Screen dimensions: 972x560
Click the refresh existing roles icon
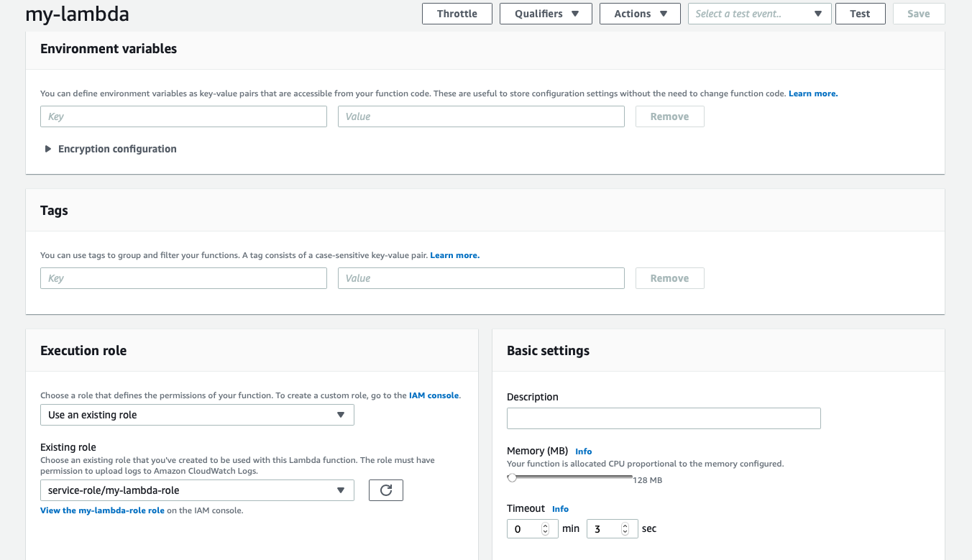385,490
